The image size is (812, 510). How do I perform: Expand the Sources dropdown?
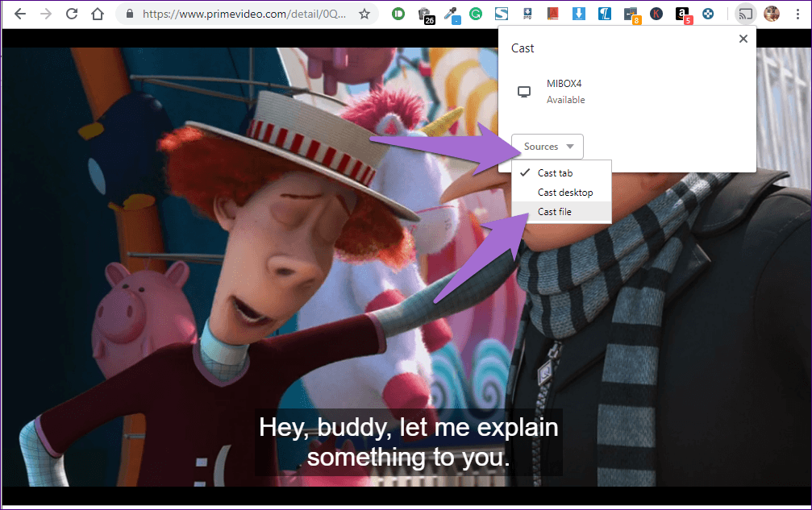coord(548,147)
